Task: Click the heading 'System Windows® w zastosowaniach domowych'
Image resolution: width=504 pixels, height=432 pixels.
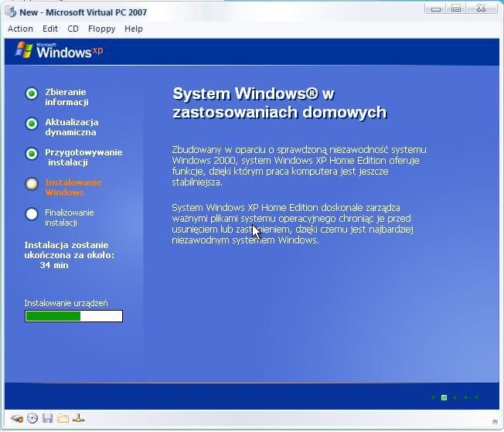Action: point(280,103)
